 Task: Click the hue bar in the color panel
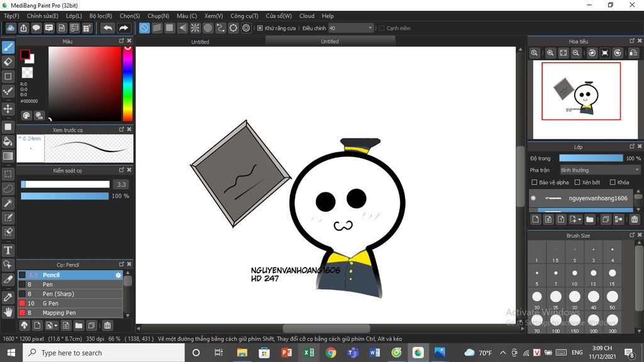[x=128, y=84]
